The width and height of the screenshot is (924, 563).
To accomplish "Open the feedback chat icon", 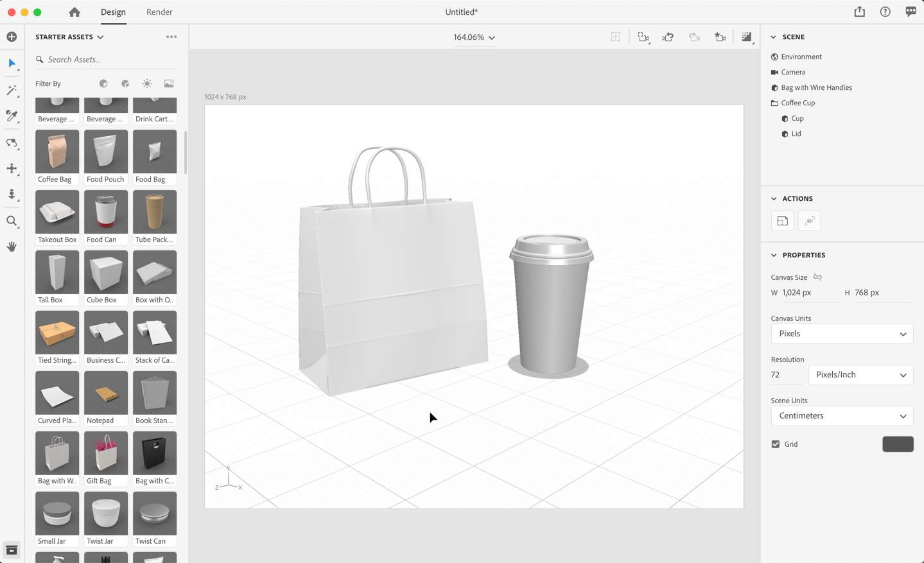I will coord(911,12).
